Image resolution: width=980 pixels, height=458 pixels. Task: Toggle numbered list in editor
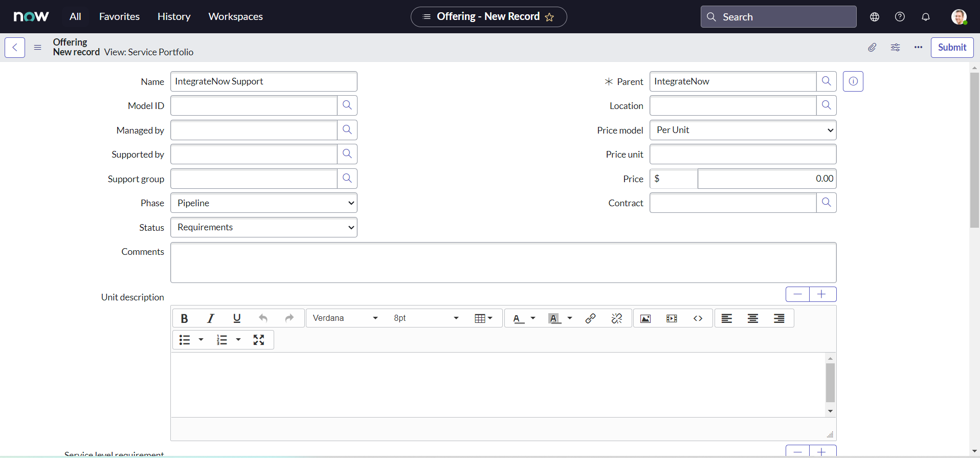[221, 340]
